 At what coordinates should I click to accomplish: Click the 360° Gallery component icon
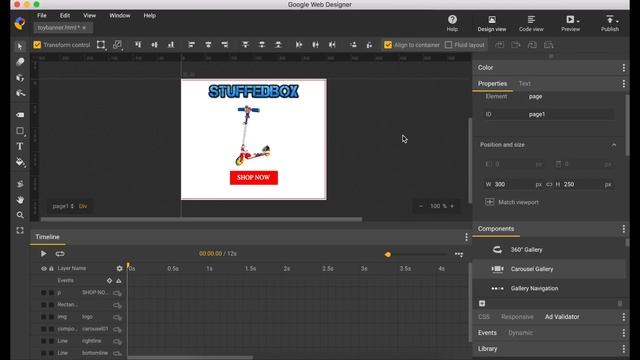coord(497,249)
